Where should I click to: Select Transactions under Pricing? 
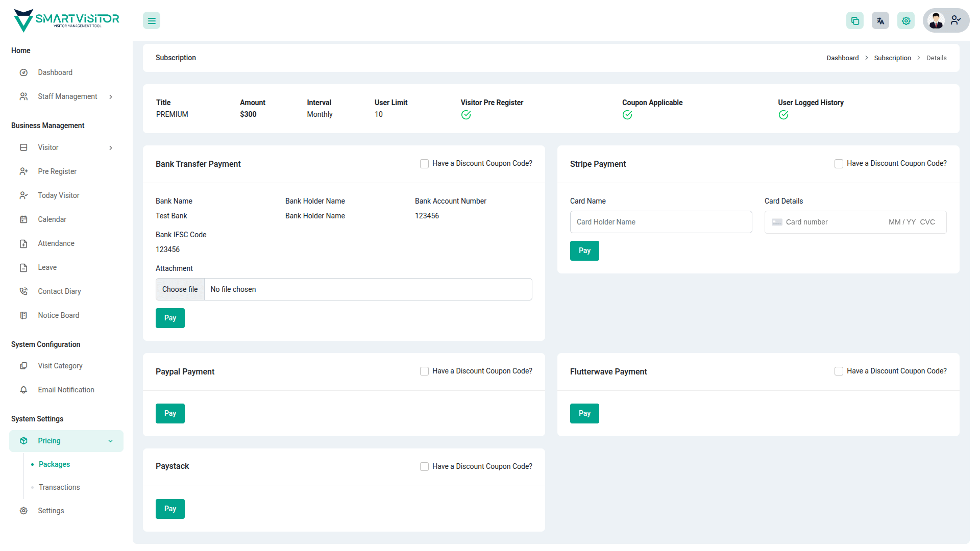click(x=59, y=487)
